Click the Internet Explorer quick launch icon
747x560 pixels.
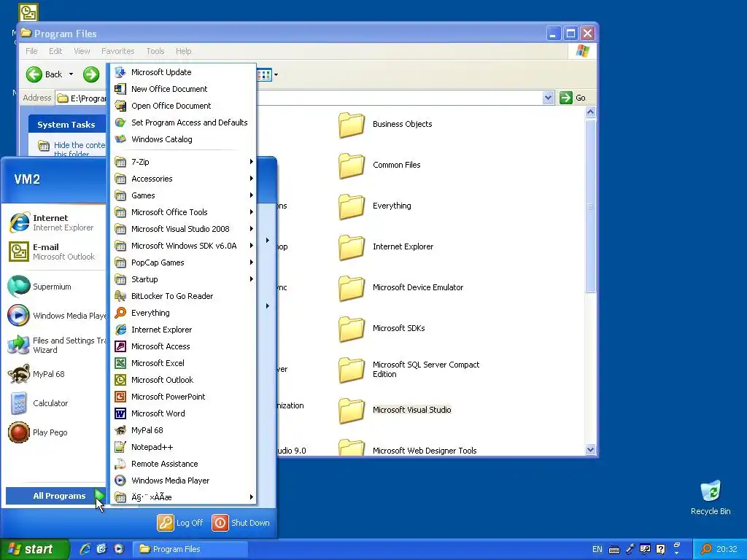(x=85, y=549)
